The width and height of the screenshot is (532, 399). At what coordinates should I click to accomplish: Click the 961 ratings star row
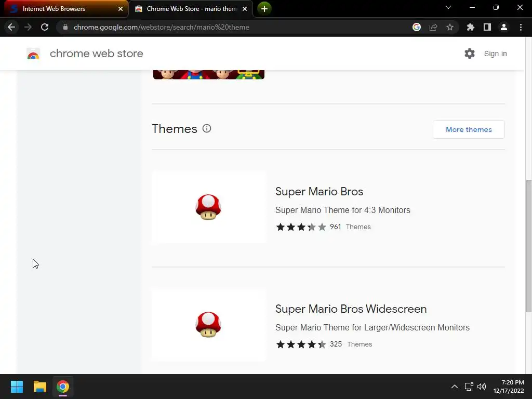coord(301,227)
